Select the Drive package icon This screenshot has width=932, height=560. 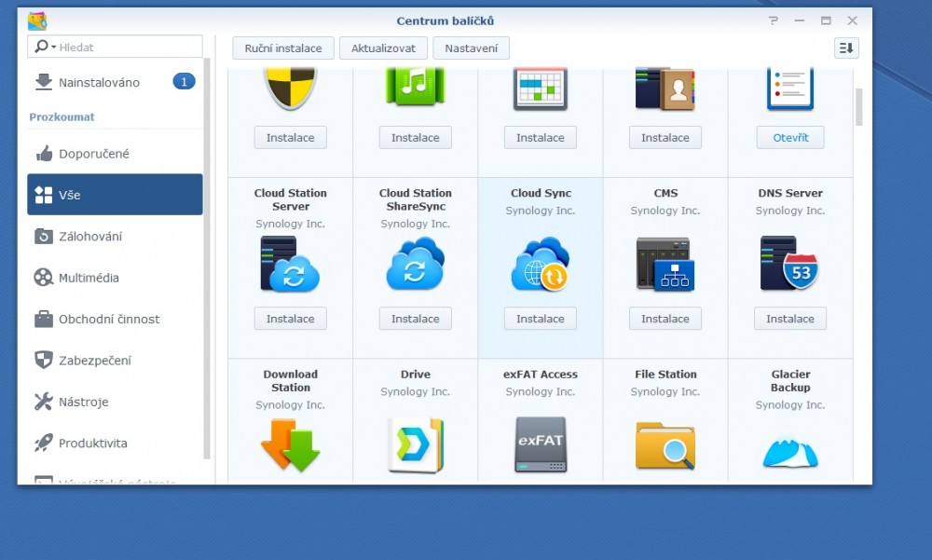[x=415, y=444]
